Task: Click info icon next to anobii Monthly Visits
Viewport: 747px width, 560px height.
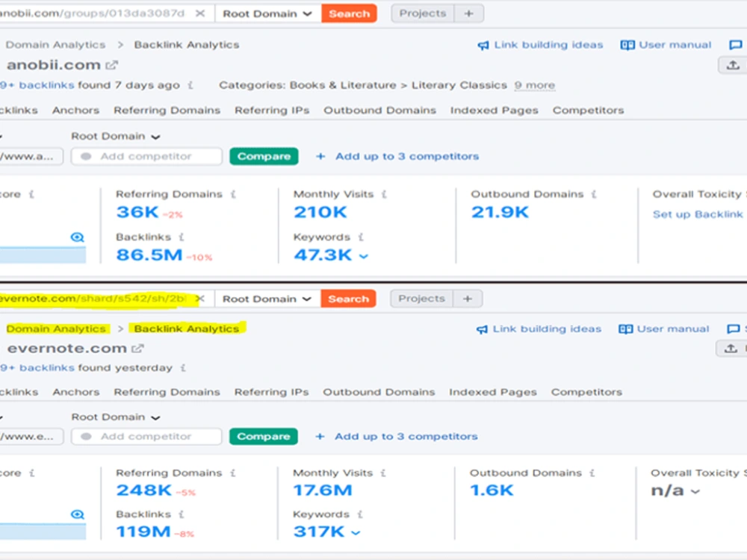Action: click(384, 194)
